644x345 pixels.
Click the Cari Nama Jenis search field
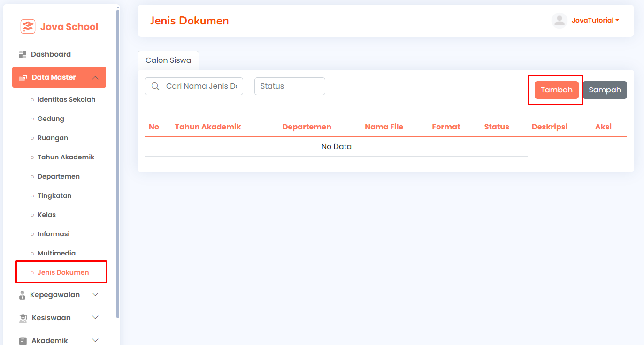click(x=194, y=86)
